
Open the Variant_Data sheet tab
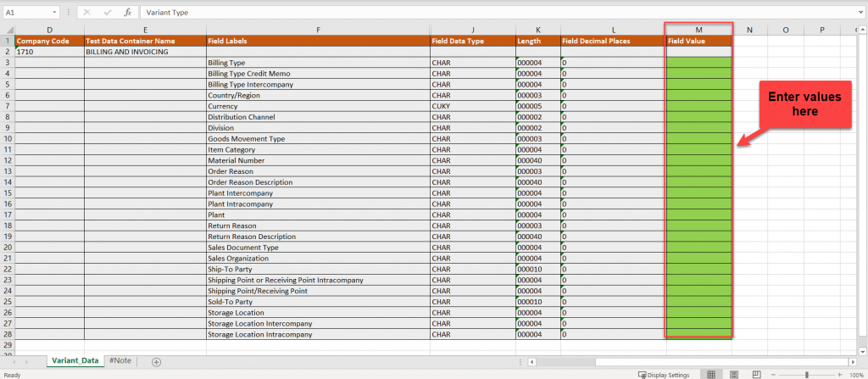(75, 360)
